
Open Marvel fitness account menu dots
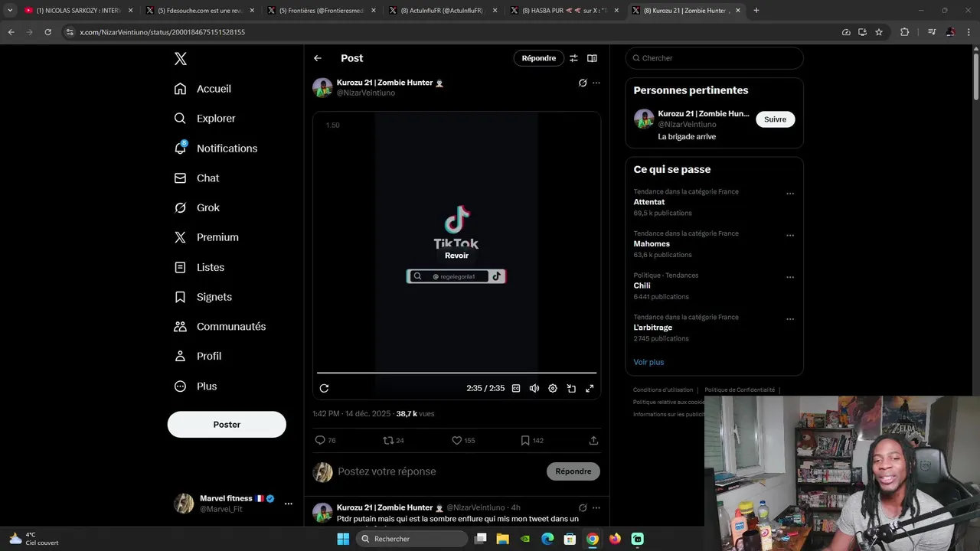click(289, 504)
